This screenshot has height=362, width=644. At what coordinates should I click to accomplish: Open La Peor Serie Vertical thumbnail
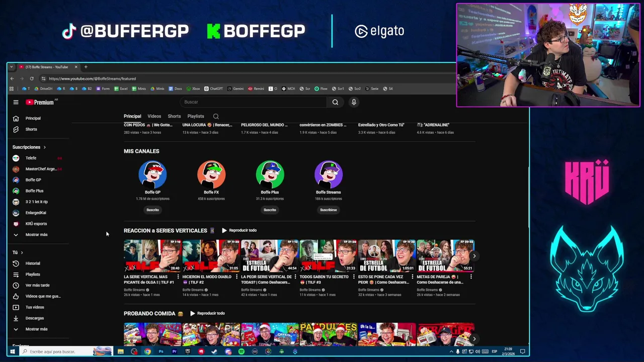point(270,256)
